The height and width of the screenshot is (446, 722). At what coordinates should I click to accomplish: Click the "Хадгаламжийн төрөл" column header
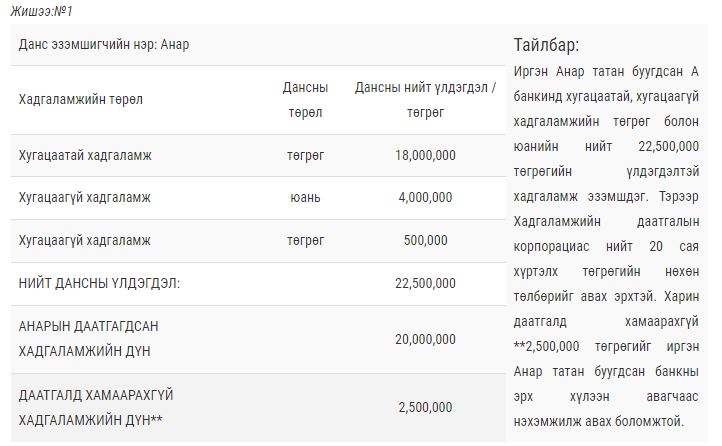pyautogui.click(x=80, y=100)
